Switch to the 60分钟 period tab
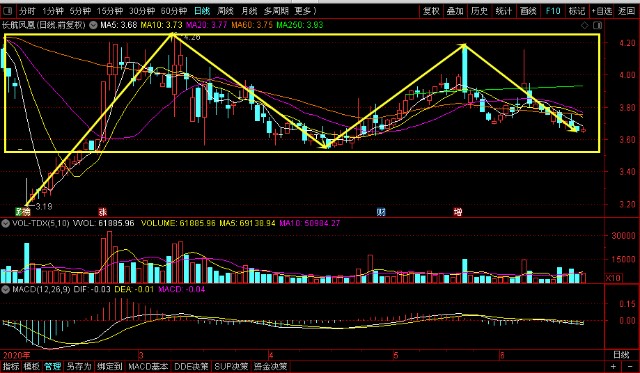Viewport: 640px width, 373px height. (x=174, y=11)
